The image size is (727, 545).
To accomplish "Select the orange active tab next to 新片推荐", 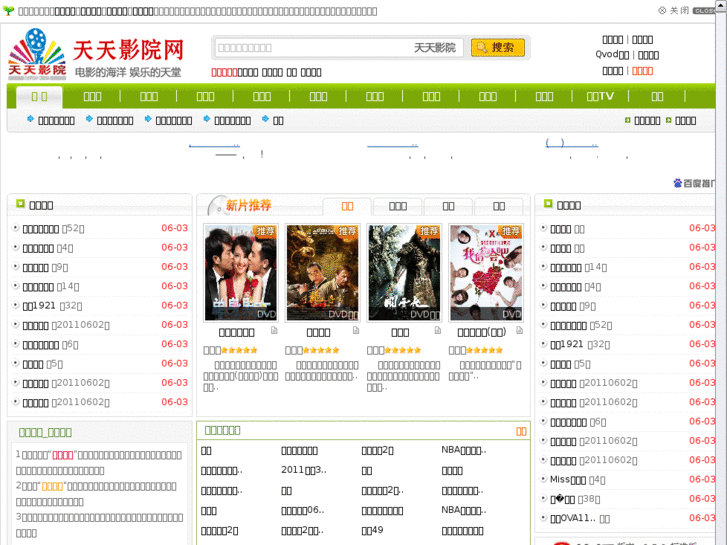I will click(347, 206).
